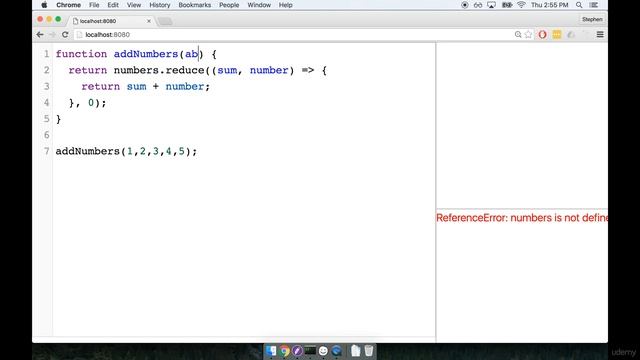Open the documents stack in dock
Screen dimensions: 640x360
(356, 351)
